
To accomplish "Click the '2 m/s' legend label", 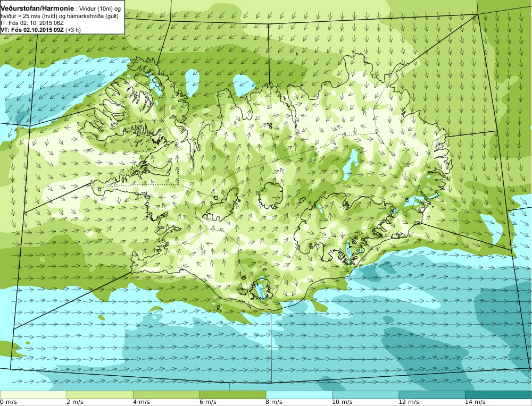I will pyautogui.click(x=76, y=402).
